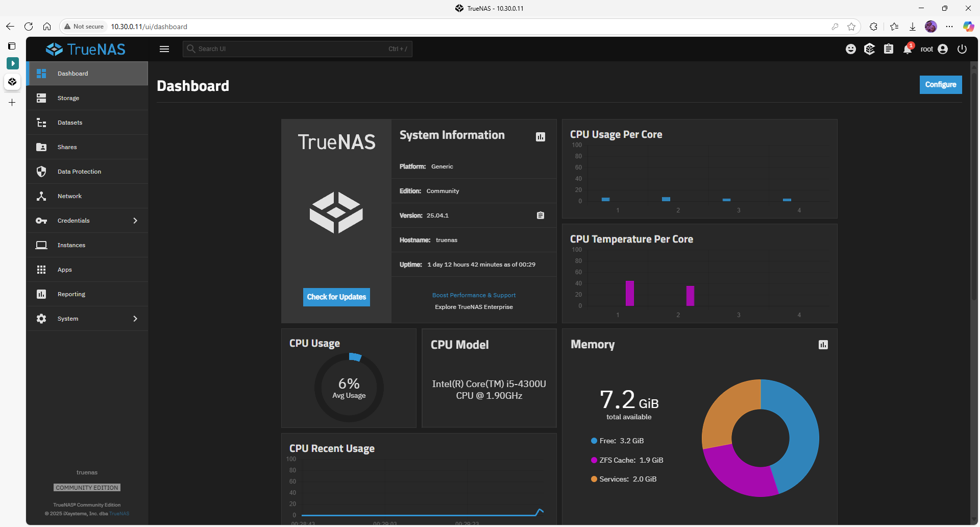Viewport: 980px width, 527px height.
Task: Add a new tab with plus icon
Action: pyautogui.click(x=12, y=103)
